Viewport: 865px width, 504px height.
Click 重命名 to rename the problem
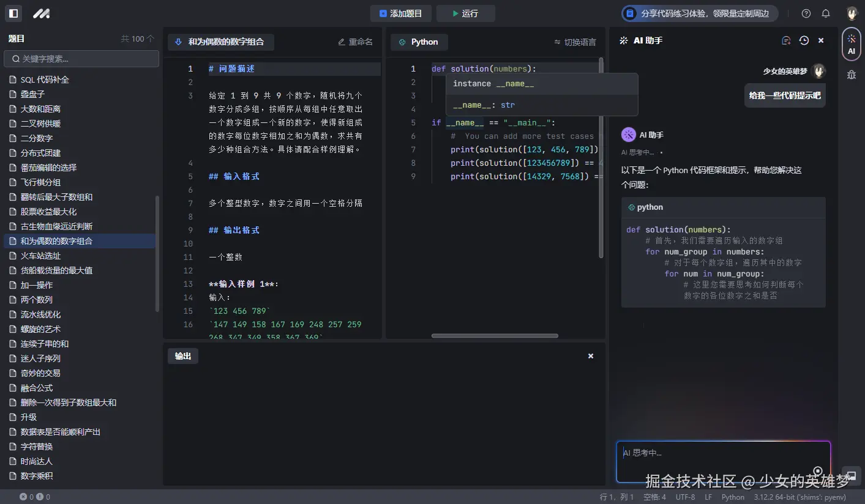click(356, 42)
